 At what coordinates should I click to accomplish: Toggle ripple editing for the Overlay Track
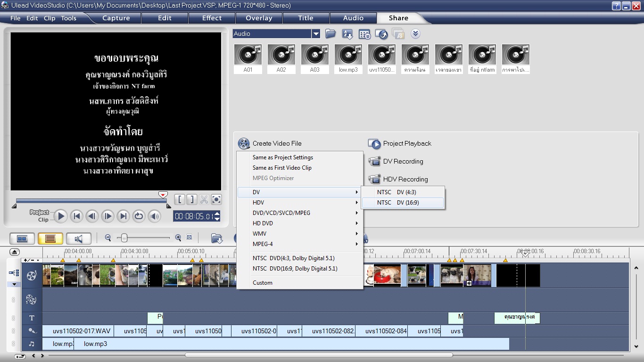13,300
